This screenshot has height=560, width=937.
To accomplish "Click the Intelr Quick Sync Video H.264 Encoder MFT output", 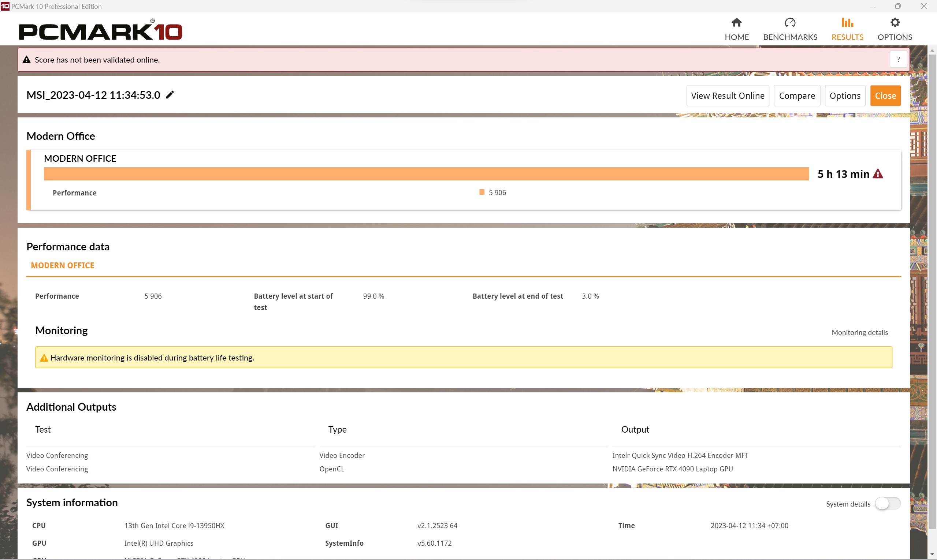I will click(x=680, y=455).
